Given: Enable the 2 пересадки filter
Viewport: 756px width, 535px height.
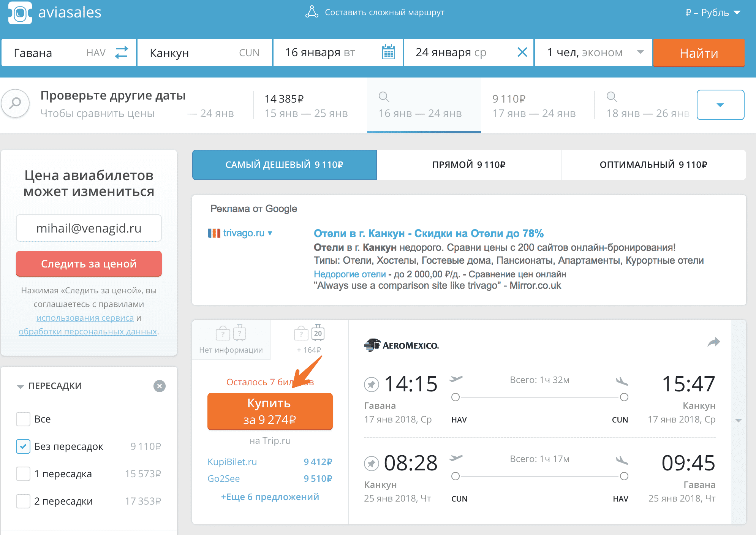Looking at the screenshot, I should pyautogui.click(x=23, y=501).
